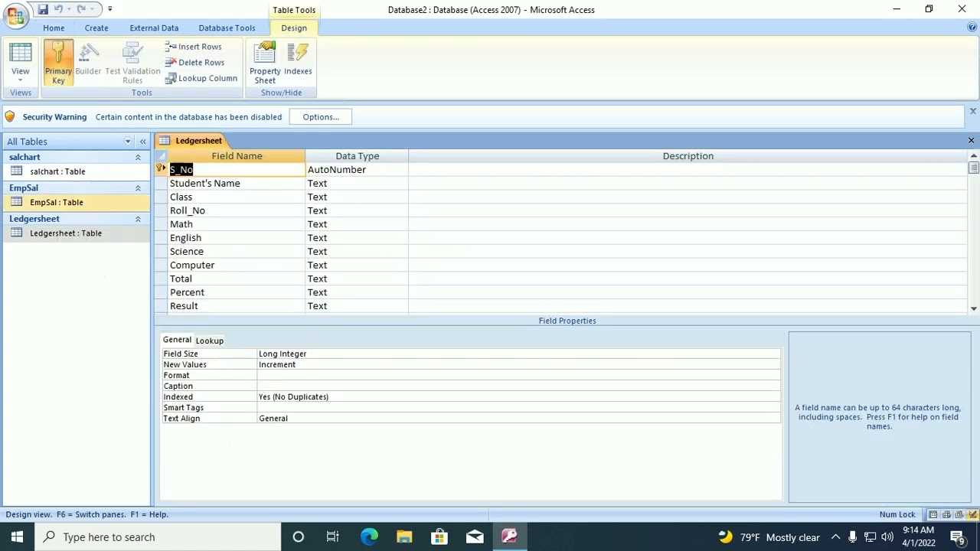The height and width of the screenshot is (551, 980).
Task: Select the Design ribbon tab
Action: click(294, 28)
